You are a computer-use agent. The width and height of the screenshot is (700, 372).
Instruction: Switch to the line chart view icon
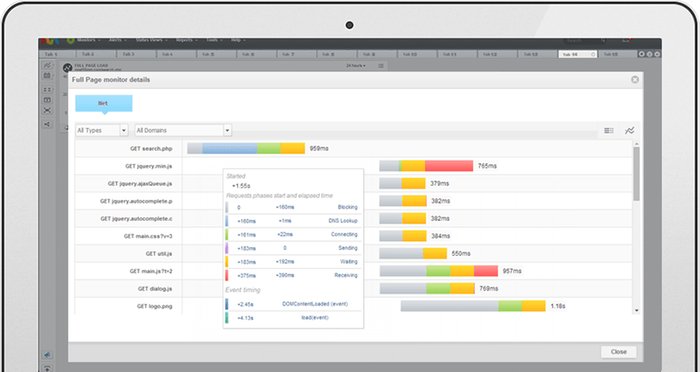[x=629, y=130]
